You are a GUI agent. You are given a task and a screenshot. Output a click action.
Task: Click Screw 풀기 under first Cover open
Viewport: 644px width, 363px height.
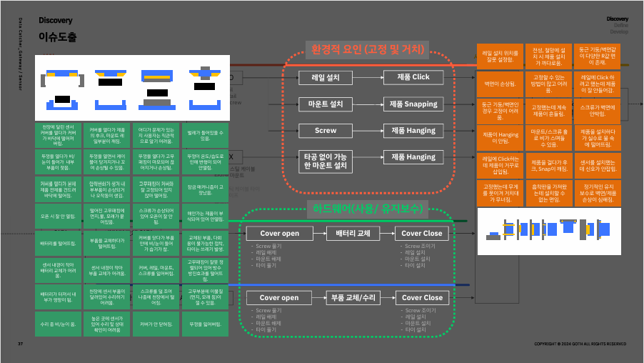(268, 247)
